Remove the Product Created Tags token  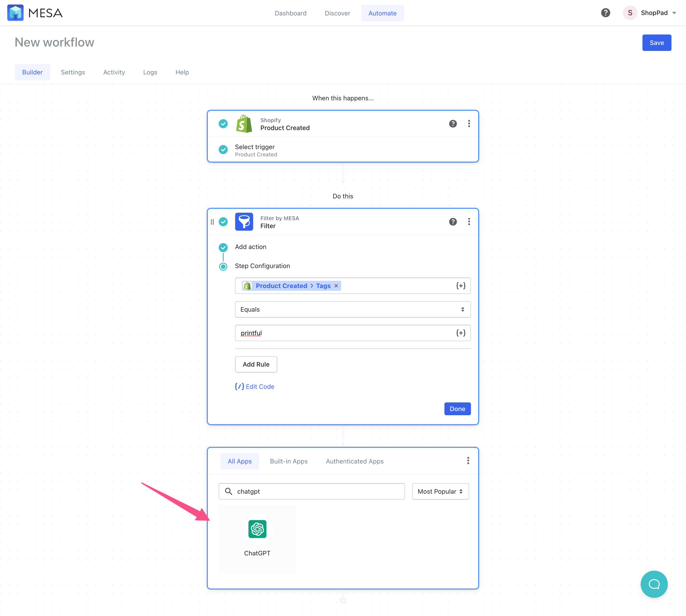(x=336, y=286)
